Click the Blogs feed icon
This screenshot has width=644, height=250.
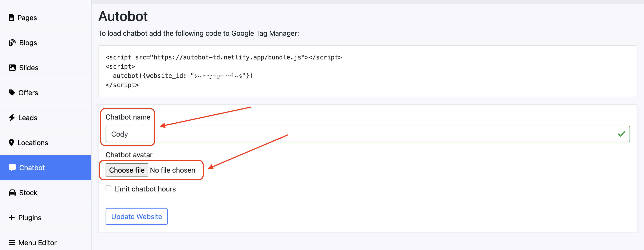click(x=12, y=43)
